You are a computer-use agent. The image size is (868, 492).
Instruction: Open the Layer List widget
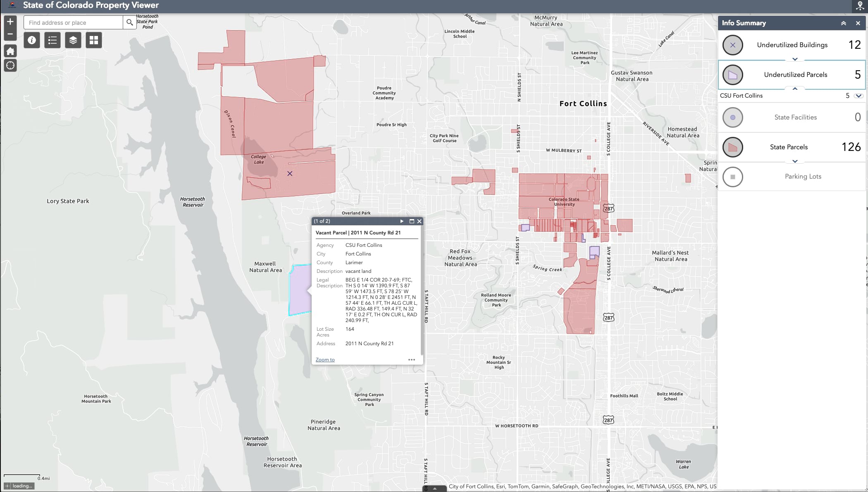tap(73, 40)
